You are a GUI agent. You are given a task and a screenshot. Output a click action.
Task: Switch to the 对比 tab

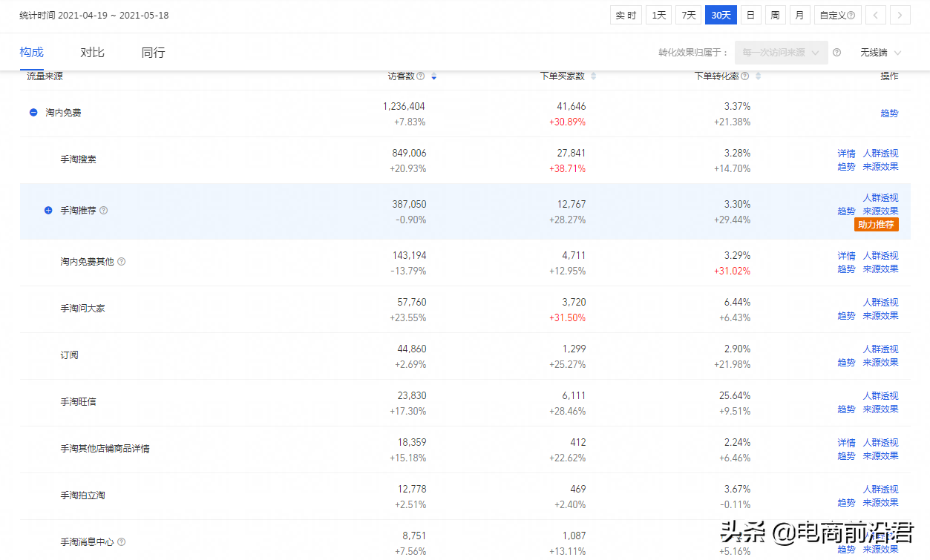[x=92, y=53]
